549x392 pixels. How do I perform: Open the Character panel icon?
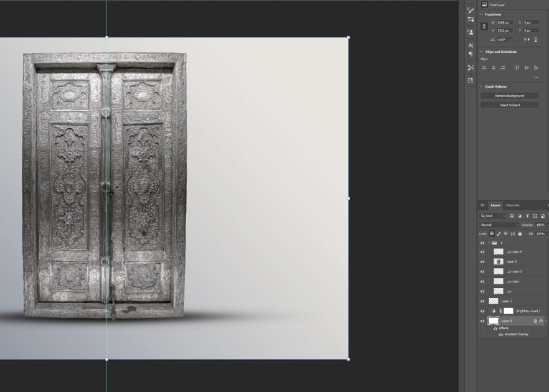tap(471, 45)
